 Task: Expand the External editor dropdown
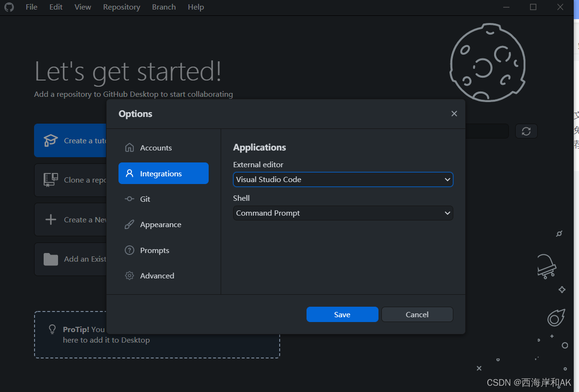[343, 179]
